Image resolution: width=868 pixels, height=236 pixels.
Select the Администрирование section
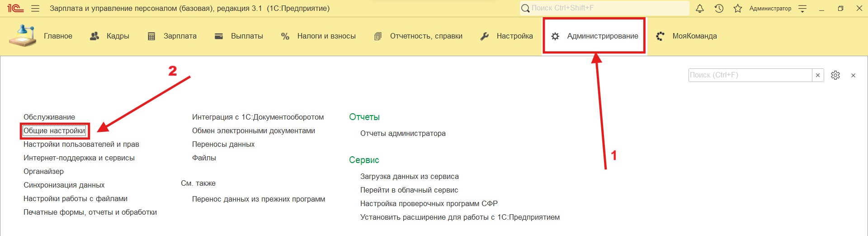602,36
